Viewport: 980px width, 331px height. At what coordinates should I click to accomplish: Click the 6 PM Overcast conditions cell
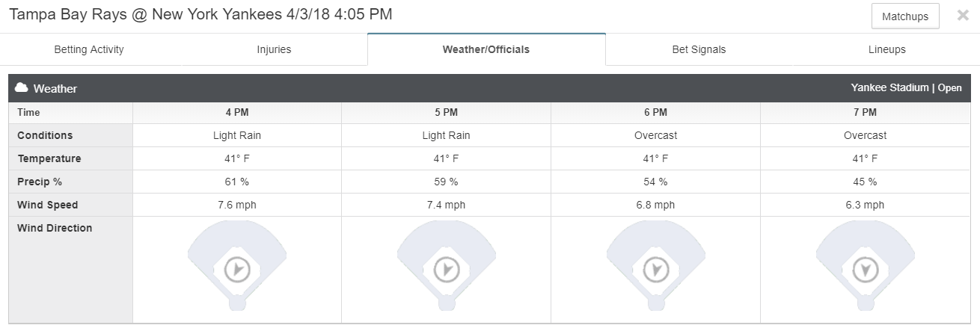(655, 135)
